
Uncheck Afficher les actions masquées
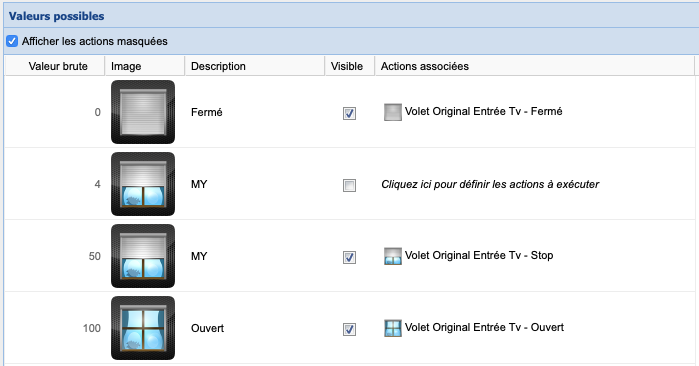tap(12, 41)
